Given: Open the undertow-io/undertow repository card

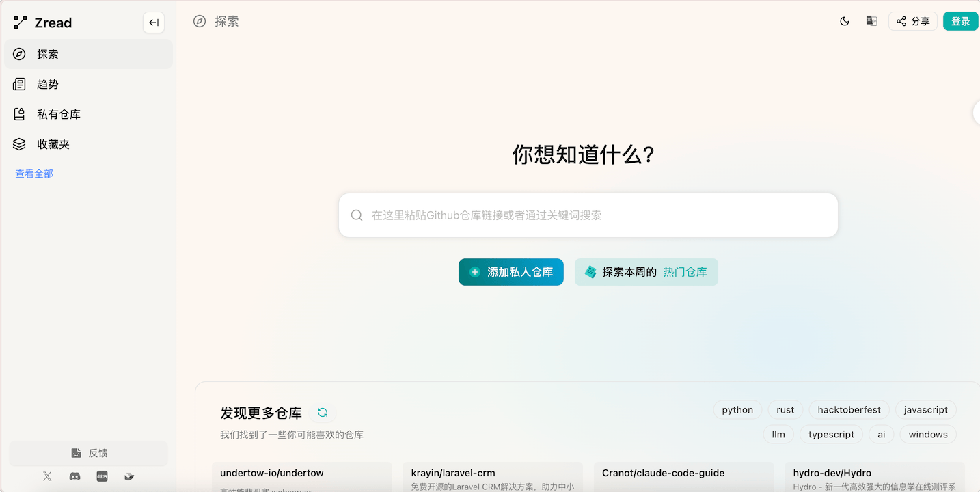Looking at the screenshot, I should click(301, 477).
